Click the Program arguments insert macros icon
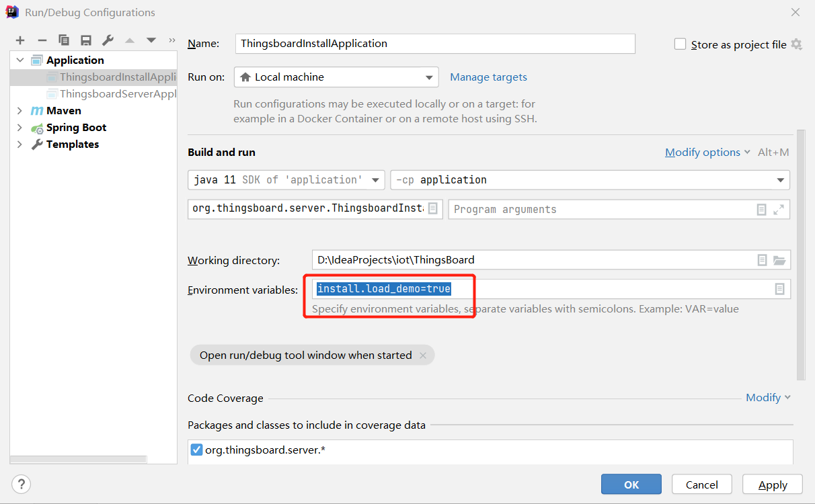 (x=761, y=210)
